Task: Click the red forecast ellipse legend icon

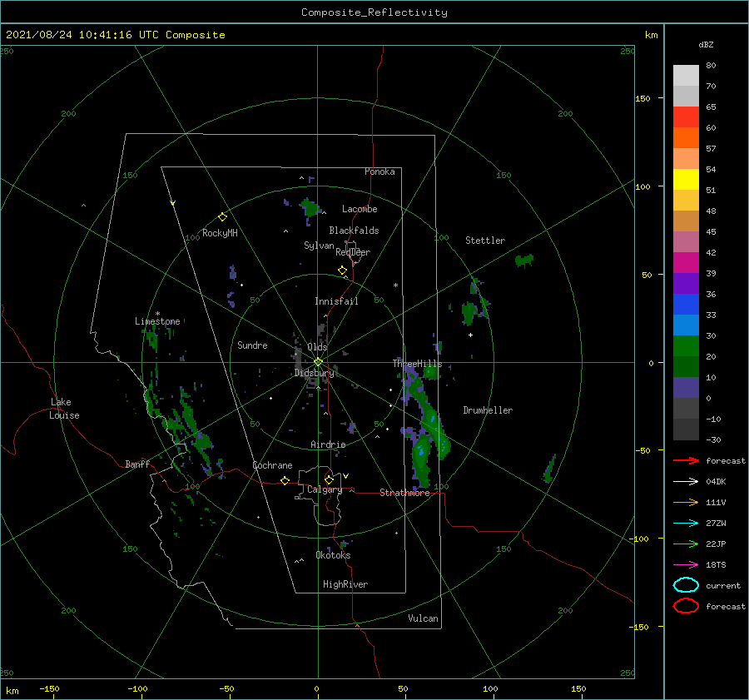Action: pyautogui.click(x=686, y=606)
